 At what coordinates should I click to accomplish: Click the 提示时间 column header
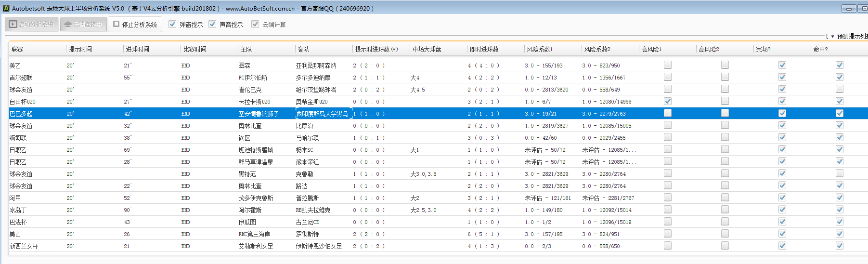coord(80,49)
